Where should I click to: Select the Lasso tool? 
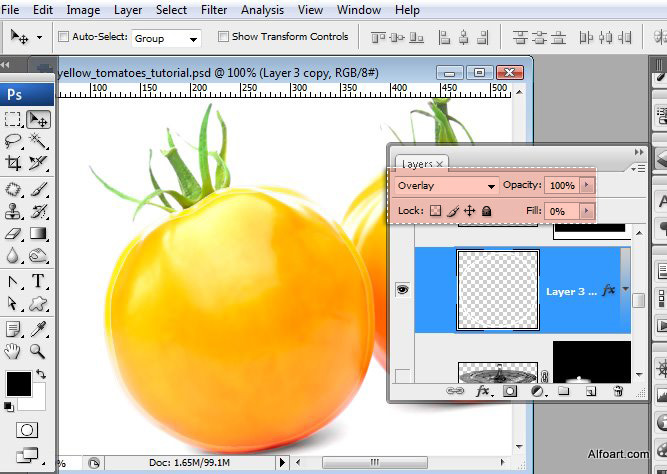(x=13, y=141)
